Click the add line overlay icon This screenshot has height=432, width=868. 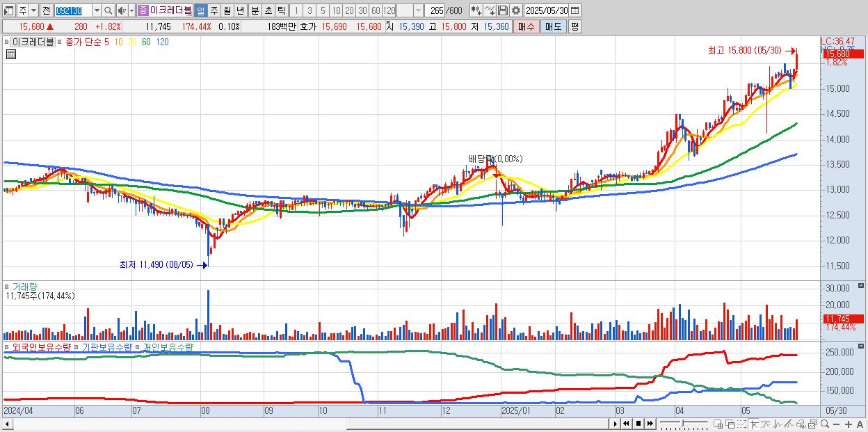(490, 10)
